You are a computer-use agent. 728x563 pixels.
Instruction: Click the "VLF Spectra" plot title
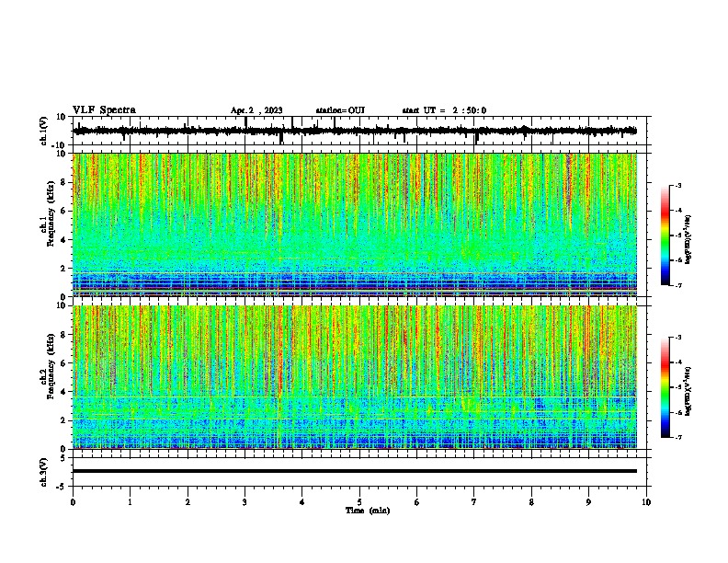[x=104, y=110]
